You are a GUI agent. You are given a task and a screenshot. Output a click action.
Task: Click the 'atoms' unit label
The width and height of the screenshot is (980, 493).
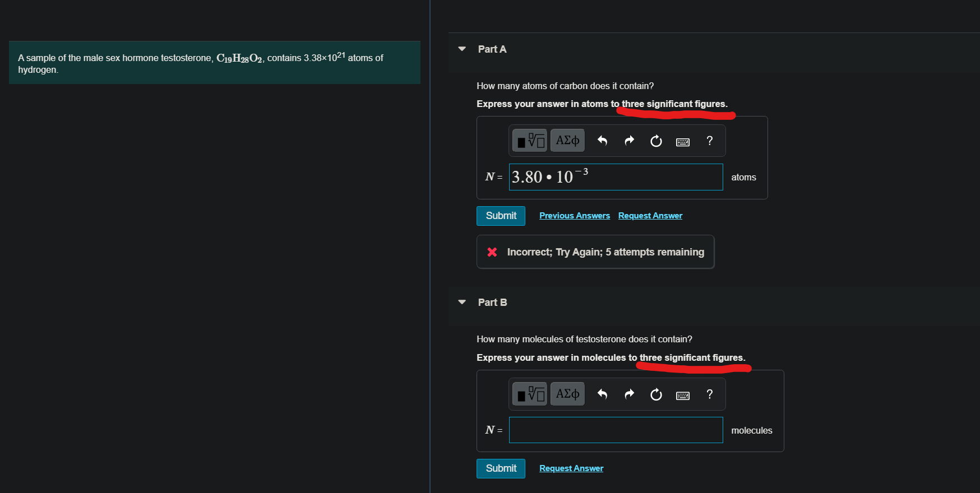tap(743, 178)
